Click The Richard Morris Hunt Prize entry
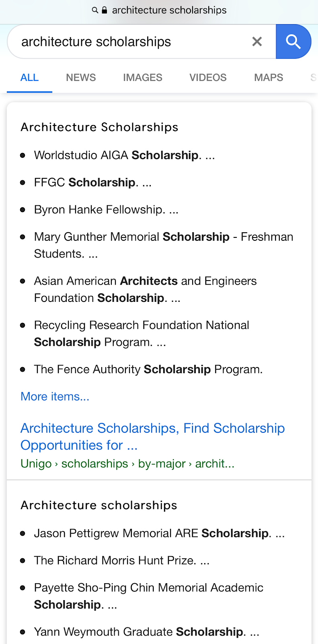 tap(121, 561)
